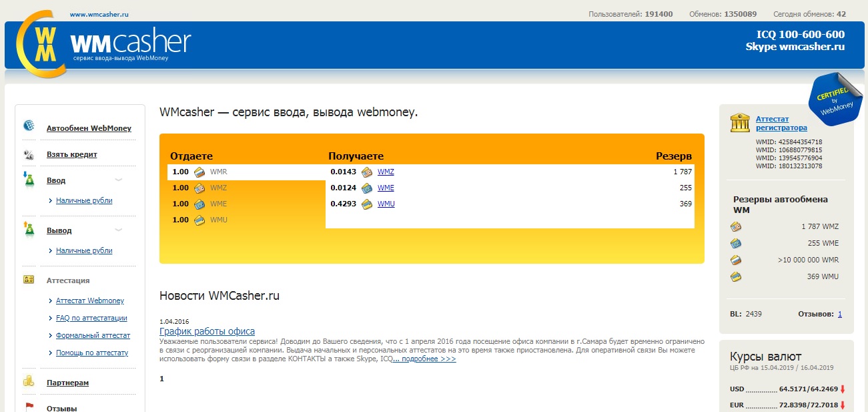Click www.wmcasher.ru link at top

[x=99, y=14]
